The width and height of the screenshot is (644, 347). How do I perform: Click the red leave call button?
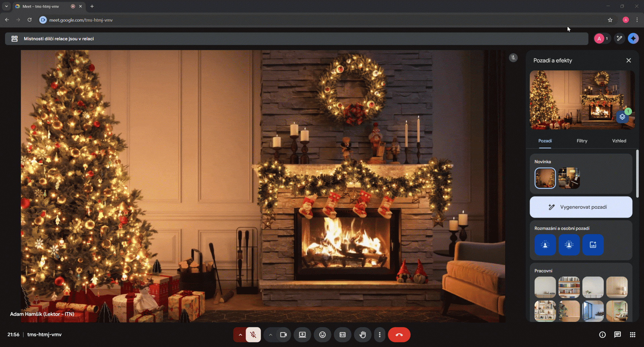[399, 335]
